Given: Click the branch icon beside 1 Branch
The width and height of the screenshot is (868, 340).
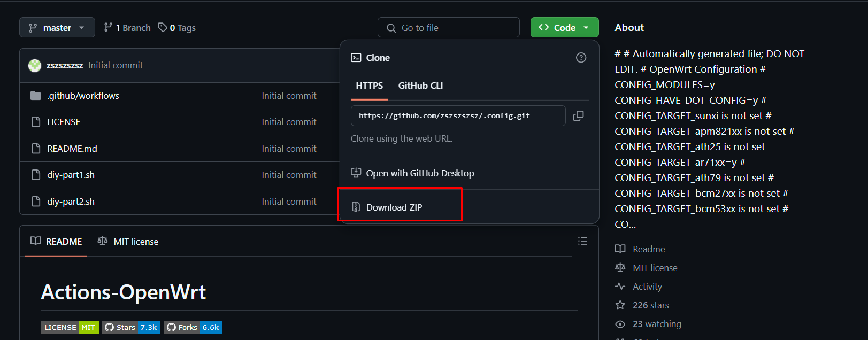Looking at the screenshot, I should (108, 27).
